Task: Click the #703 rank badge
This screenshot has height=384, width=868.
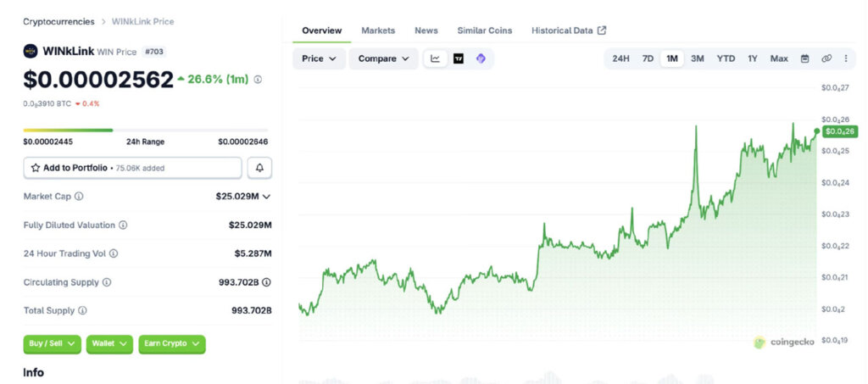Action: [154, 52]
